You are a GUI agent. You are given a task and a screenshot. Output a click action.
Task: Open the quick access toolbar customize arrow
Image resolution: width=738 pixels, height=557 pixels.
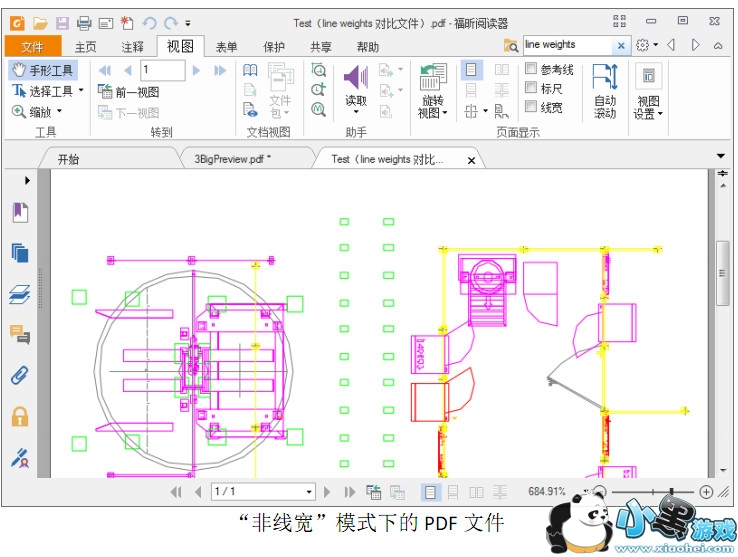point(188,23)
